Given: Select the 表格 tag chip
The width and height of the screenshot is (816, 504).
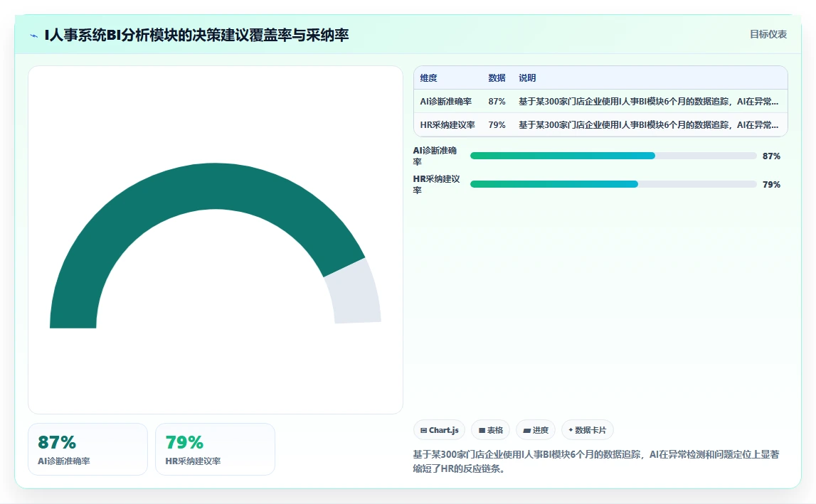Looking at the screenshot, I should [490, 430].
